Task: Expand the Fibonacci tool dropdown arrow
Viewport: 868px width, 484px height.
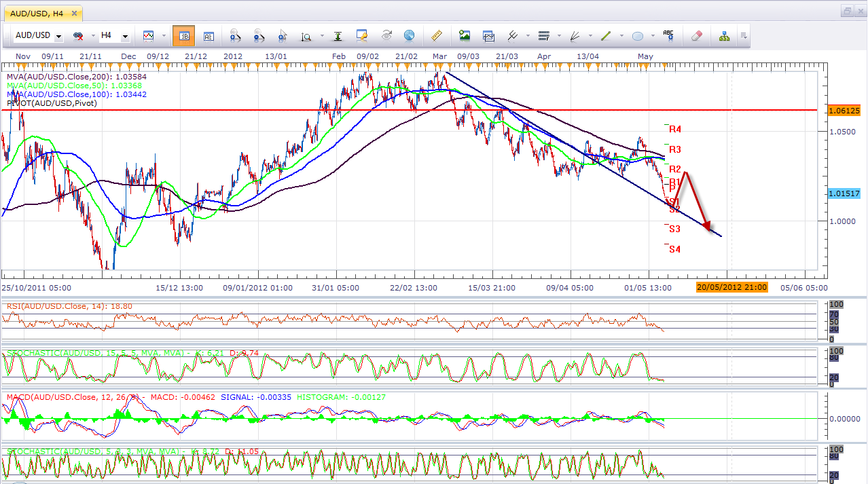Action: click(x=558, y=36)
